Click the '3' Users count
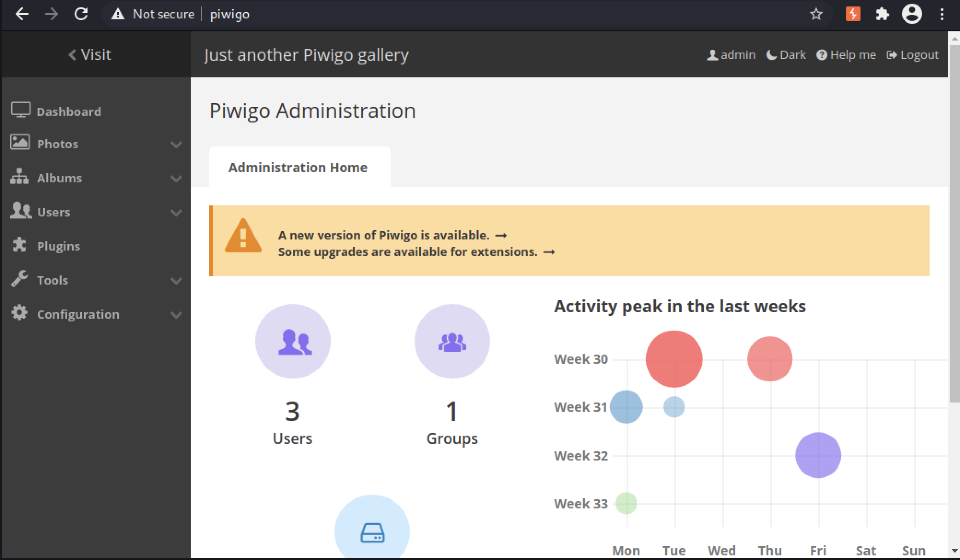Image resolution: width=960 pixels, height=560 pixels. point(293,411)
